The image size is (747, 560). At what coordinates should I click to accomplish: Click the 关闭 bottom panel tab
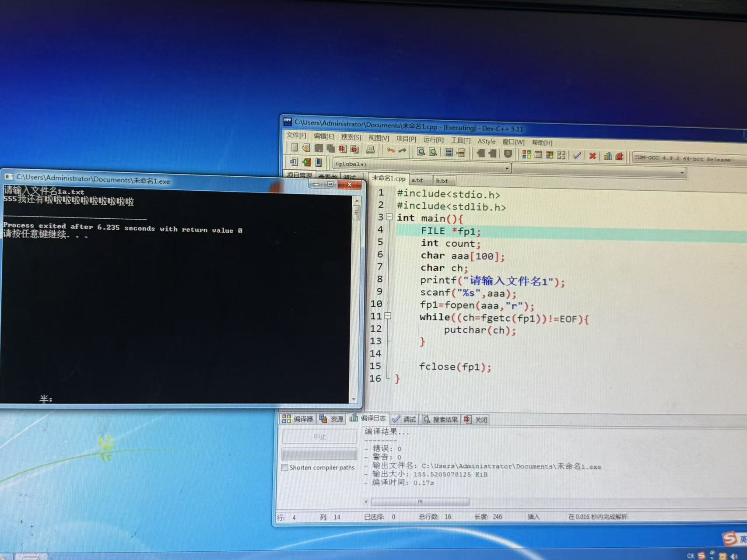[476, 420]
